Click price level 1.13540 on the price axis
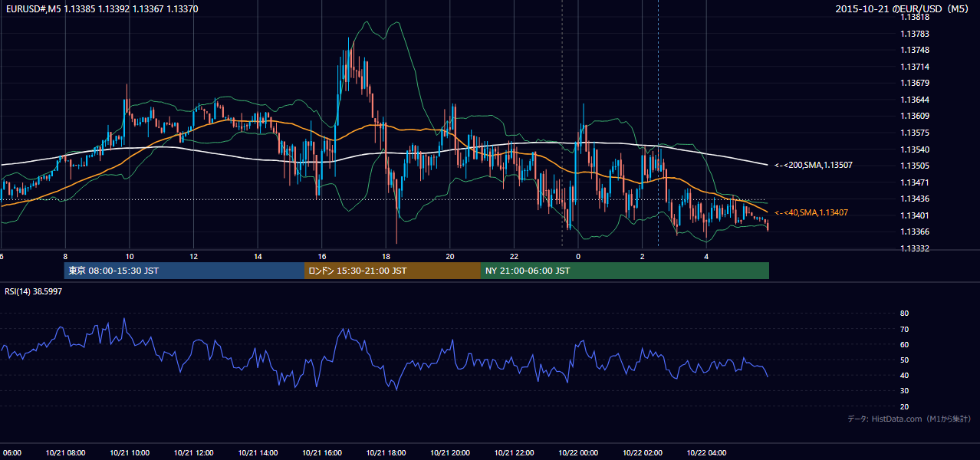The image size is (980, 460). click(915, 149)
